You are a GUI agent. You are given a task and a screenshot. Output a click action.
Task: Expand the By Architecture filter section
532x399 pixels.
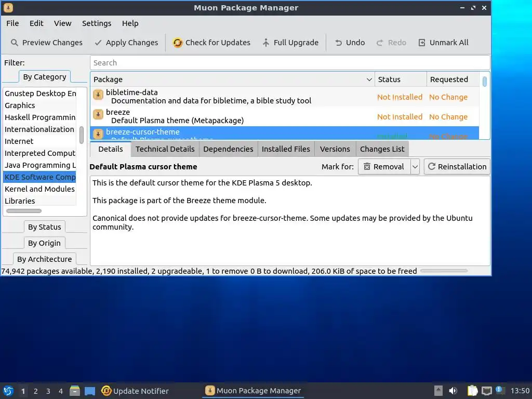click(x=45, y=259)
